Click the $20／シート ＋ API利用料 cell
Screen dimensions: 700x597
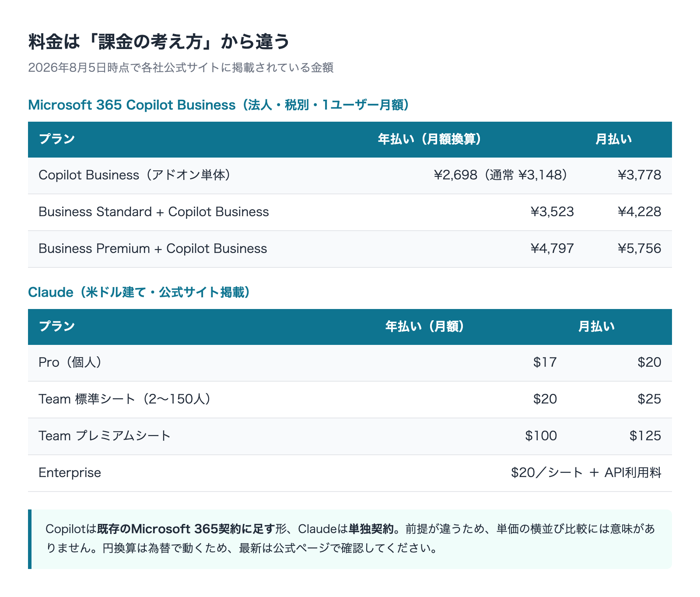click(x=586, y=473)
